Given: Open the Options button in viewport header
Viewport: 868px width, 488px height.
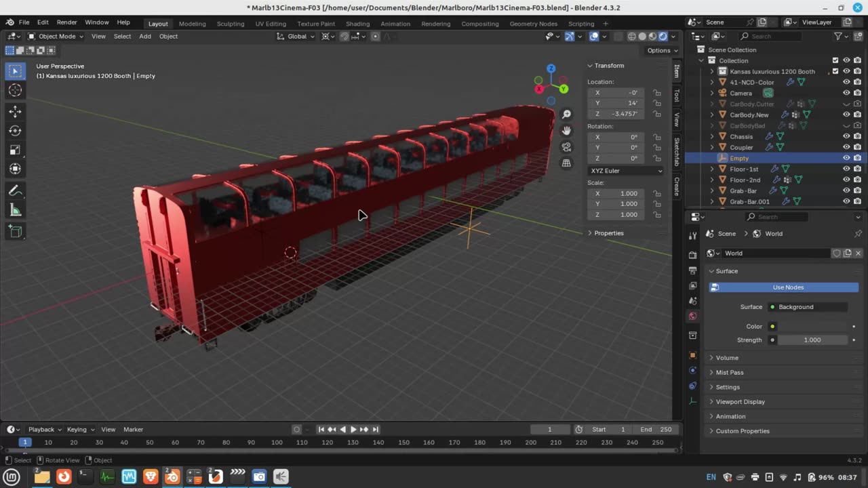Looking at the screenshot, I should click(x=662, y=50).
